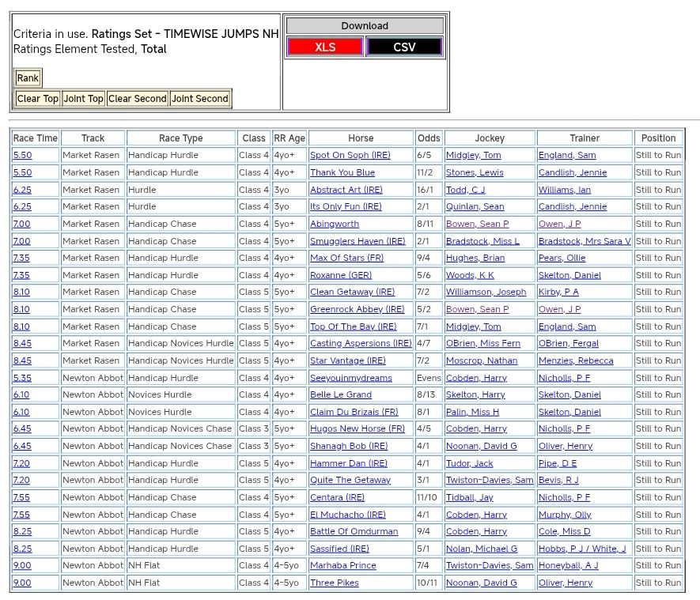Open the 9.00 race time for Three Pikes
The height and width of the screenshot is (600, 700).
[x=22, y=583]
